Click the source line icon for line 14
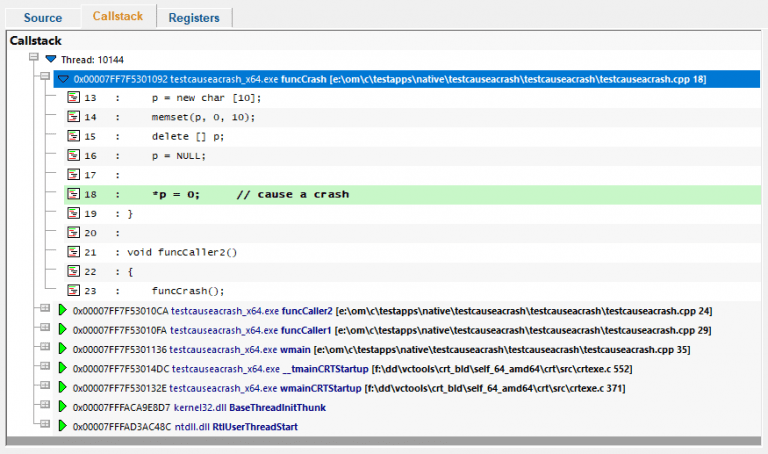Viewport: 768px width, 454px height. [74, 117]
